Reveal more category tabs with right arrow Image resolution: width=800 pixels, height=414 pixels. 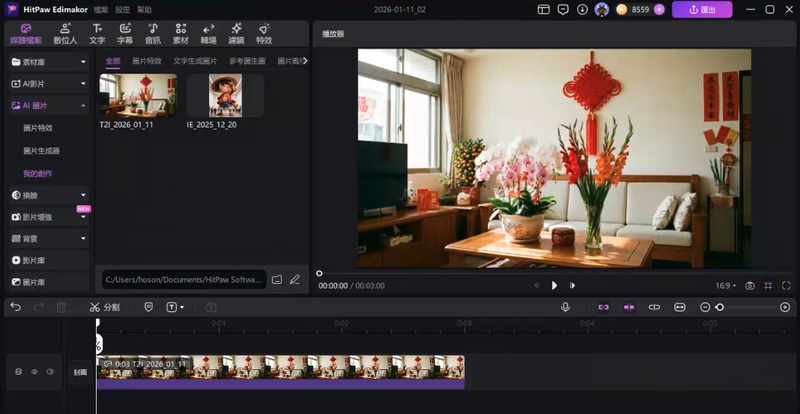pyautogui.click(x=305, y=61)
